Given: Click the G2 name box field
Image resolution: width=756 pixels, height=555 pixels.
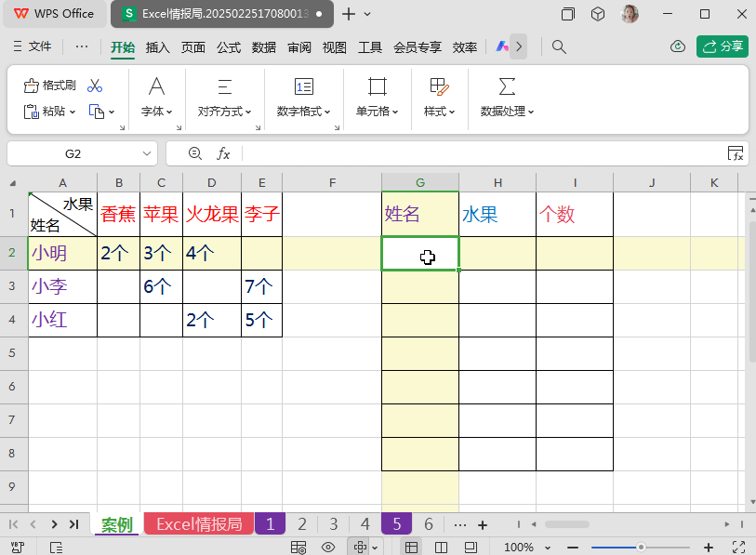Looking at the screenshot, I should coord(73,153).
